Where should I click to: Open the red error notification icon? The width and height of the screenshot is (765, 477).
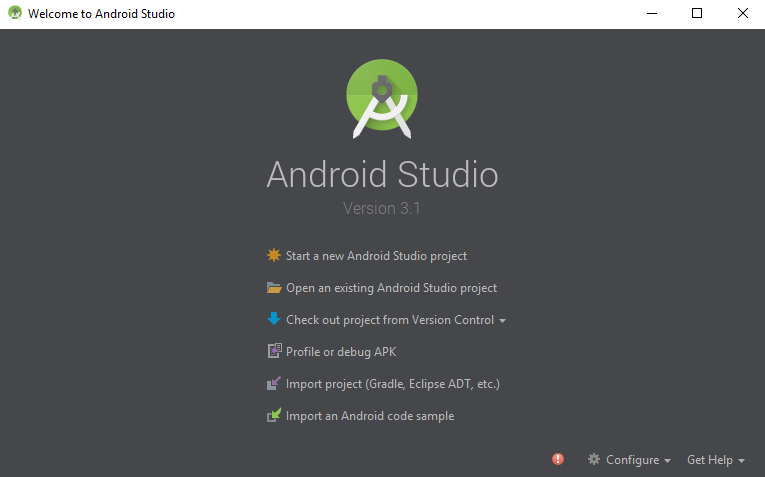pos(558,459)
